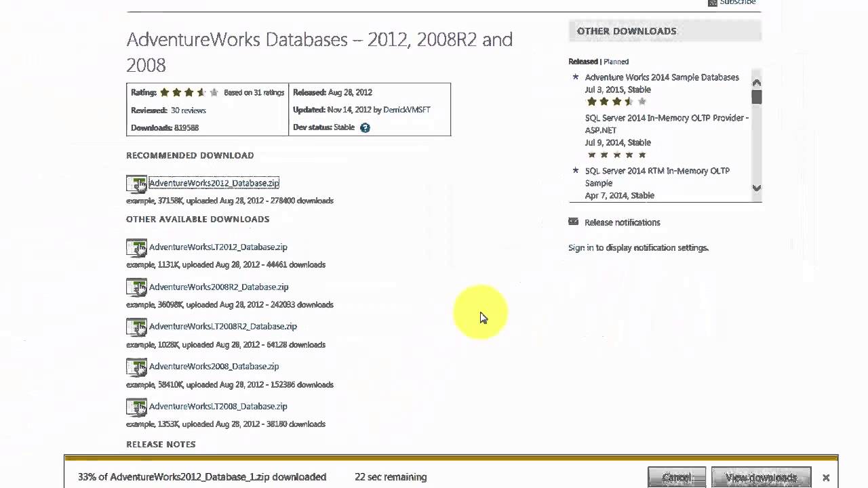Image resolution: width=868 pixels, height=488 pixels.
Task: Click the AdventureWorks2012_Database.zip file icon
Action: [x=136, y=184]
